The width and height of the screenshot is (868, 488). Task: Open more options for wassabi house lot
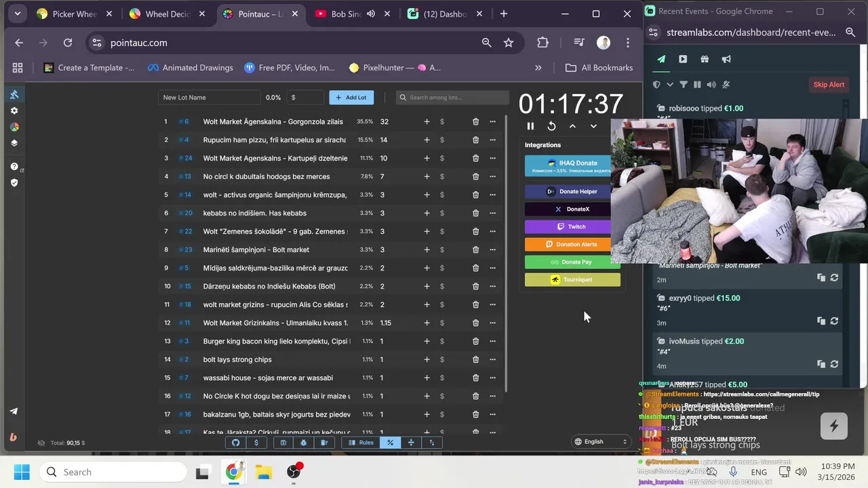(492, 378)
